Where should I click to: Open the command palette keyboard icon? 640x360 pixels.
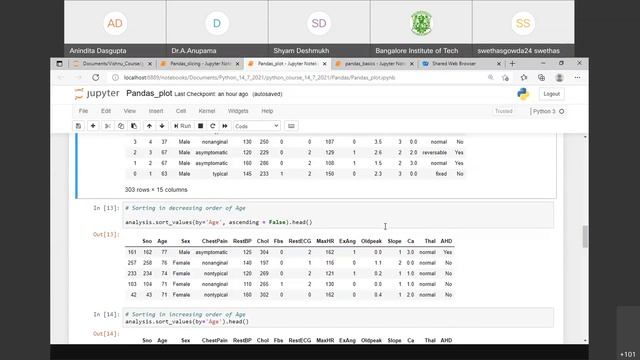(x=291, y=126)
